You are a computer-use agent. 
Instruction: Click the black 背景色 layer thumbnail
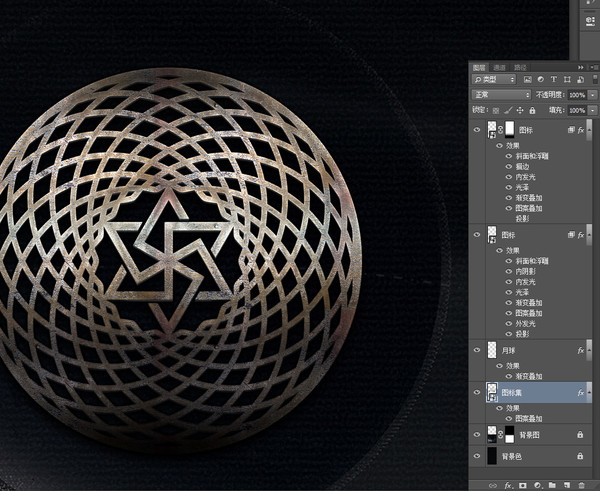(x=492, y=456)
